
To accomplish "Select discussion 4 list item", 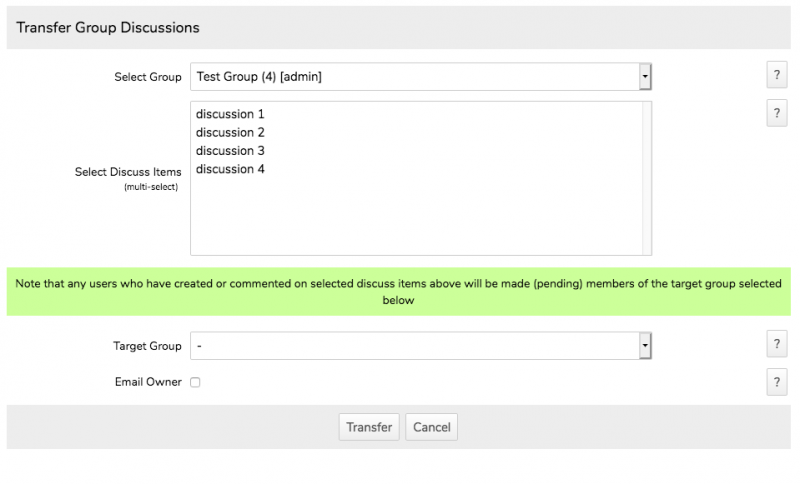I will pos(230,169).
